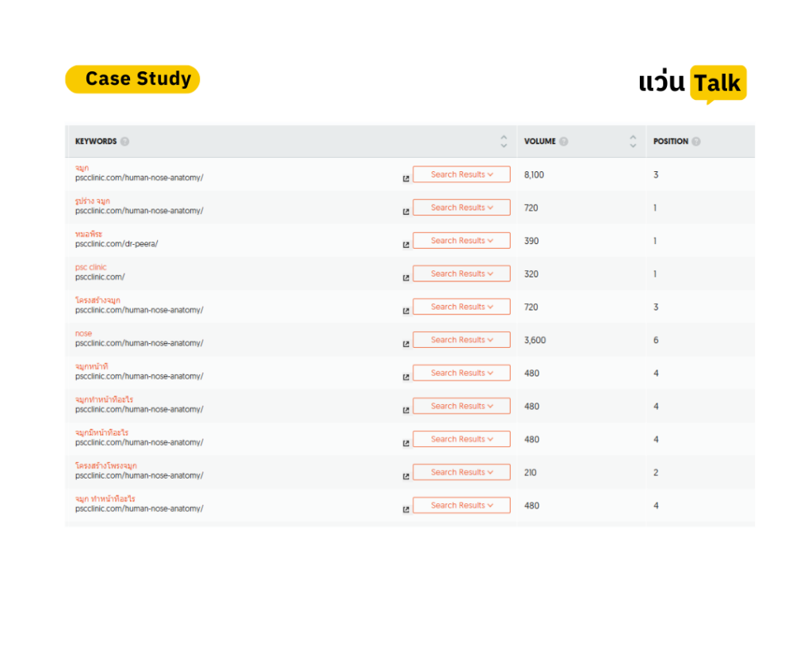
Task: Open external link icon for psc clinic row
Action: [406, 278]
